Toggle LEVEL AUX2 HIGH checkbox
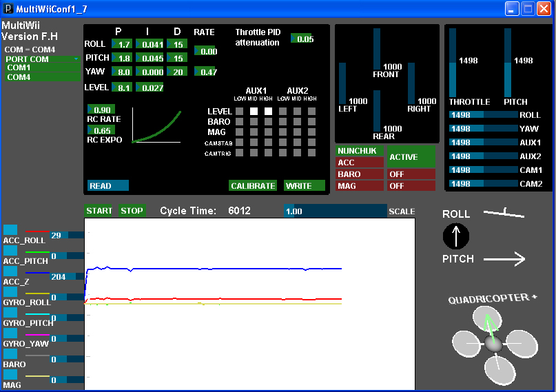Image resolution: width=556 pixels, height=392 pixels. (311, 112)
